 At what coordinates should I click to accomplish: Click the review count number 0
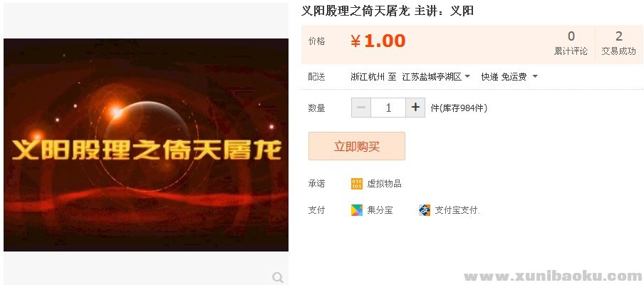pos(571,36)
